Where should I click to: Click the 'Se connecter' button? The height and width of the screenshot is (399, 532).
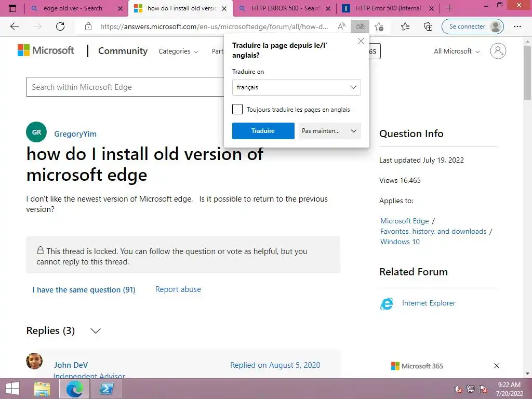click(472, 26)
